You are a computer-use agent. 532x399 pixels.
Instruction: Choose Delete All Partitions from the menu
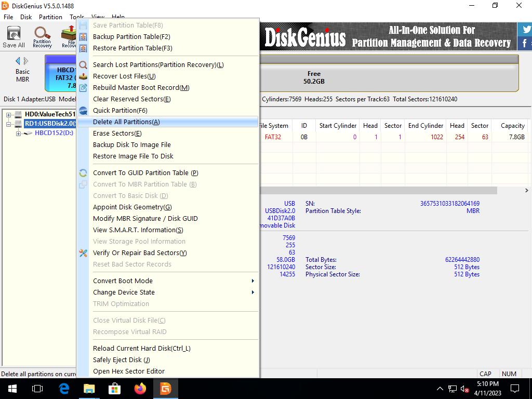pyautogui.click(x=126, y=122)
